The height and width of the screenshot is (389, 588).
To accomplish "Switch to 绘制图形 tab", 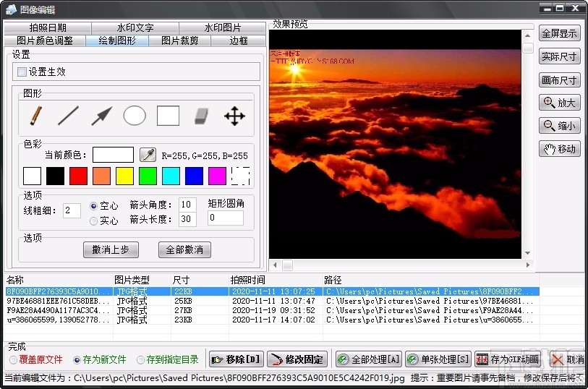I will click(117, 40).
